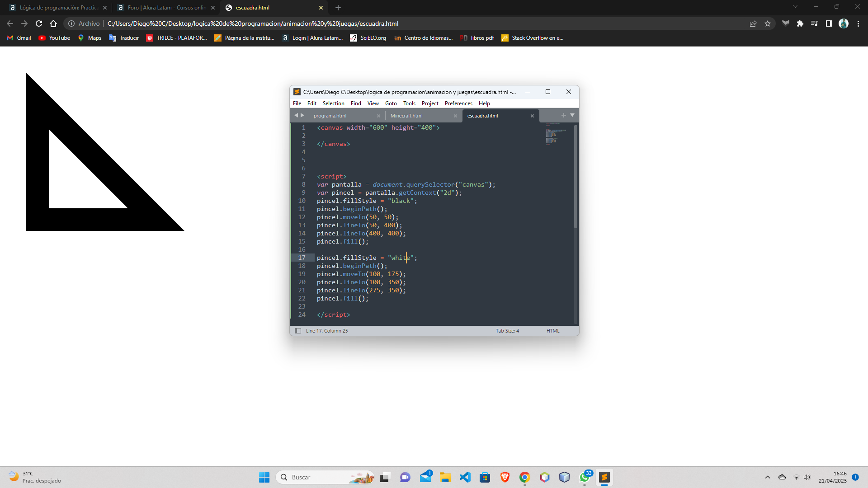Close the escuadra.html browser tab
This screenshot has width=868, height=488.
[321, 8]
